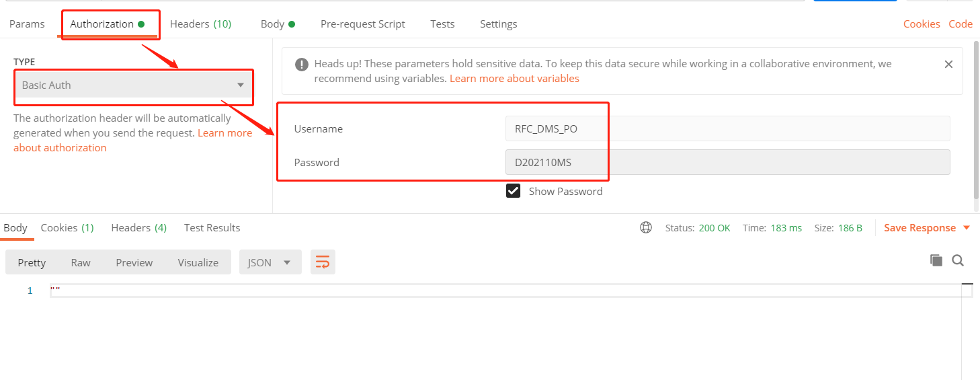Open the Code link
Screen dimensions: 980x380
pyautogui.click(x=961, y=24)
